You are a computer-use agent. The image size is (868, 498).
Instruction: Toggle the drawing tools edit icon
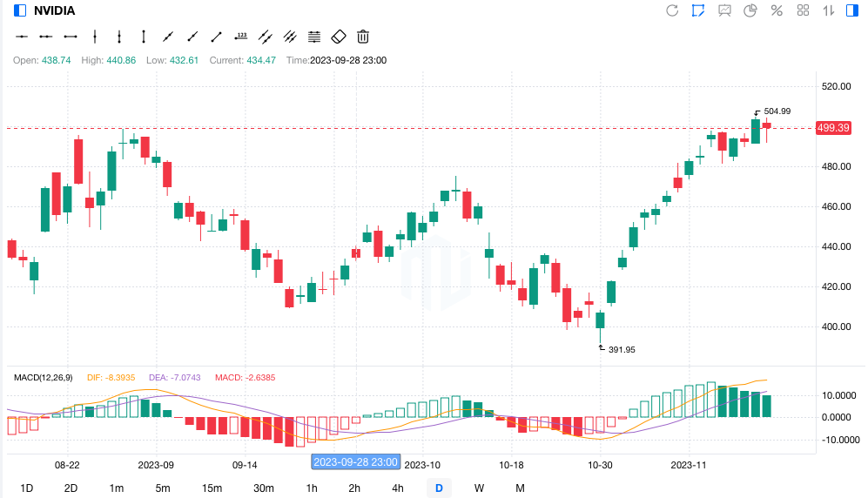[698, 10]
